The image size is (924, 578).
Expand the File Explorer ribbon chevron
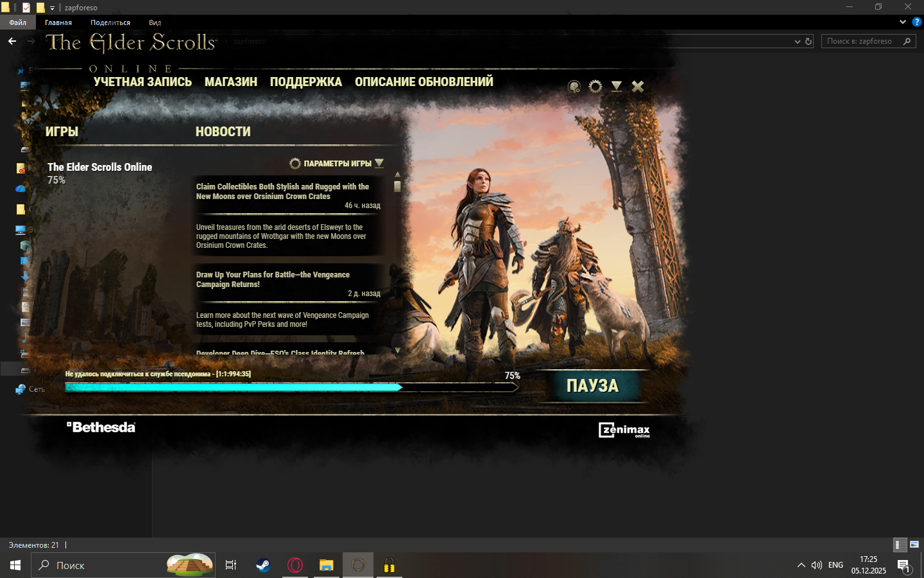903,22
